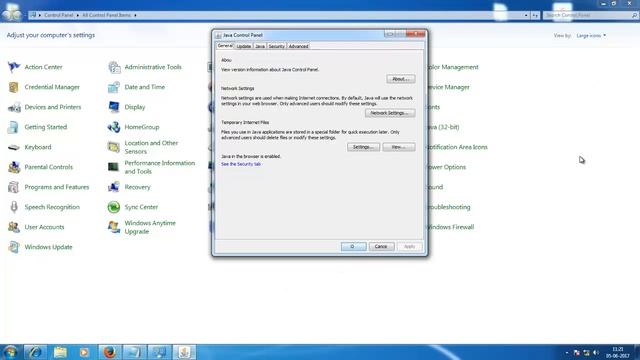640x360 pixels.
Task: Switch to the Java tab
Action: point(260,46)
